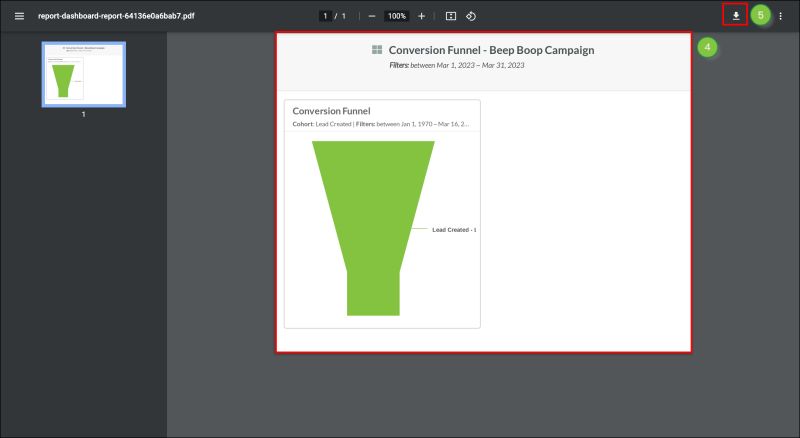The height and width of the screenshot is (438, 800).
Task: Click the dashboard grid icon beside the title
Action: point(377,50)
